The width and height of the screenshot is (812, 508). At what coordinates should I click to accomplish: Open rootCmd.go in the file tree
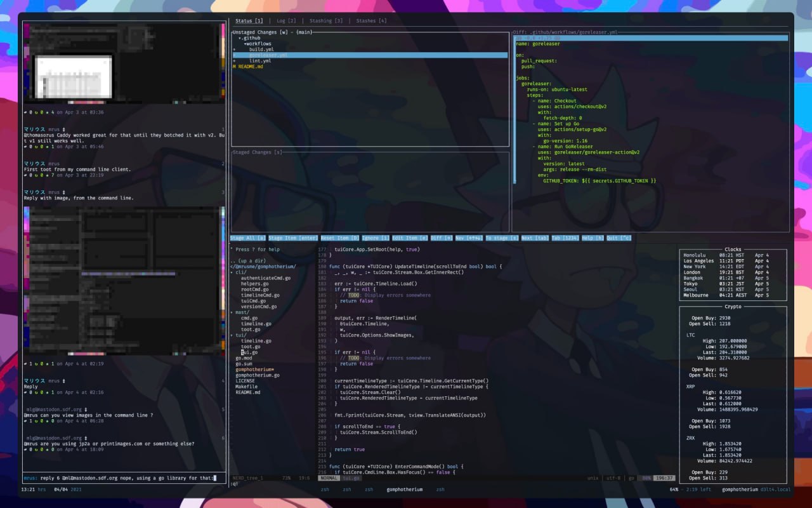click(x=254, y=290)
